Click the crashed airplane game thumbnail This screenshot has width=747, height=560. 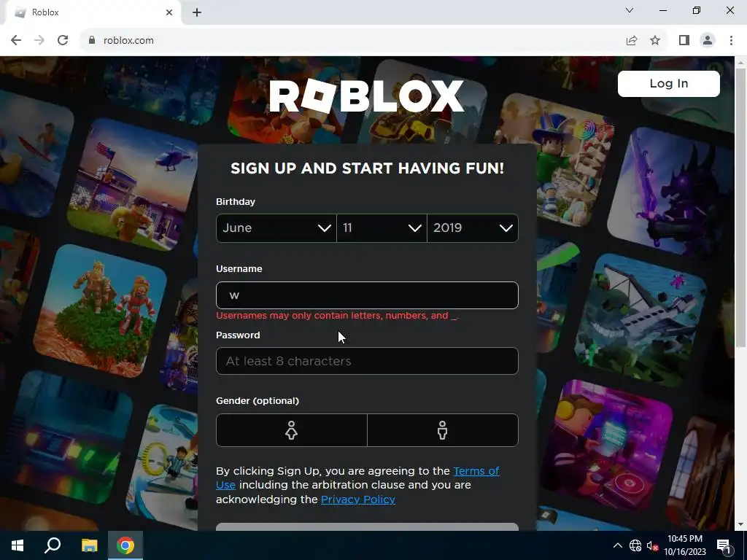(640, 321)
